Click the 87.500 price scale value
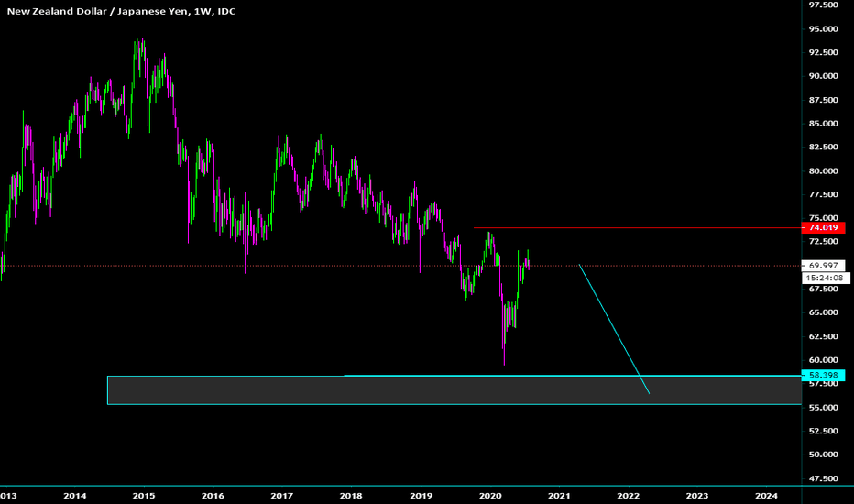Screen dimensions: 854x504 click(823, 100)
